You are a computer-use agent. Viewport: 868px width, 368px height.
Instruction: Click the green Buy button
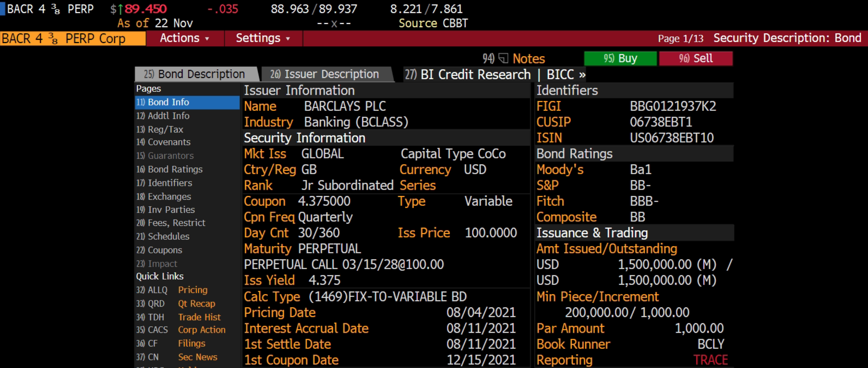620,58
